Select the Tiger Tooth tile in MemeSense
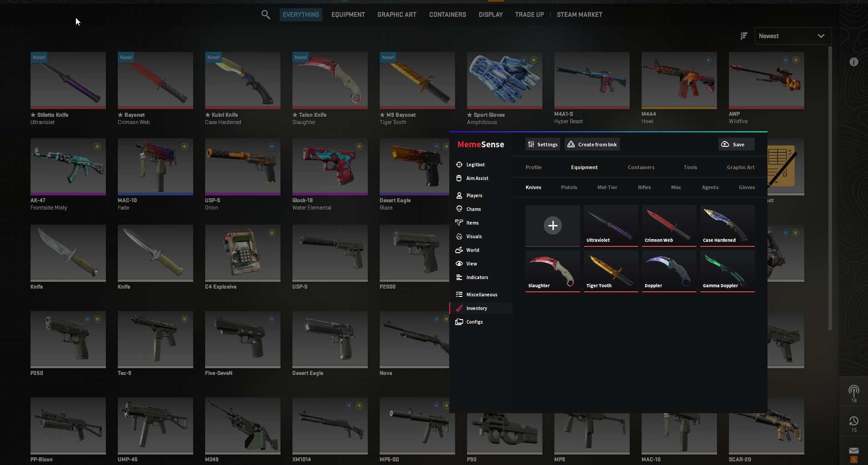This screenshot has width=868, height=465. coord(611,271)
